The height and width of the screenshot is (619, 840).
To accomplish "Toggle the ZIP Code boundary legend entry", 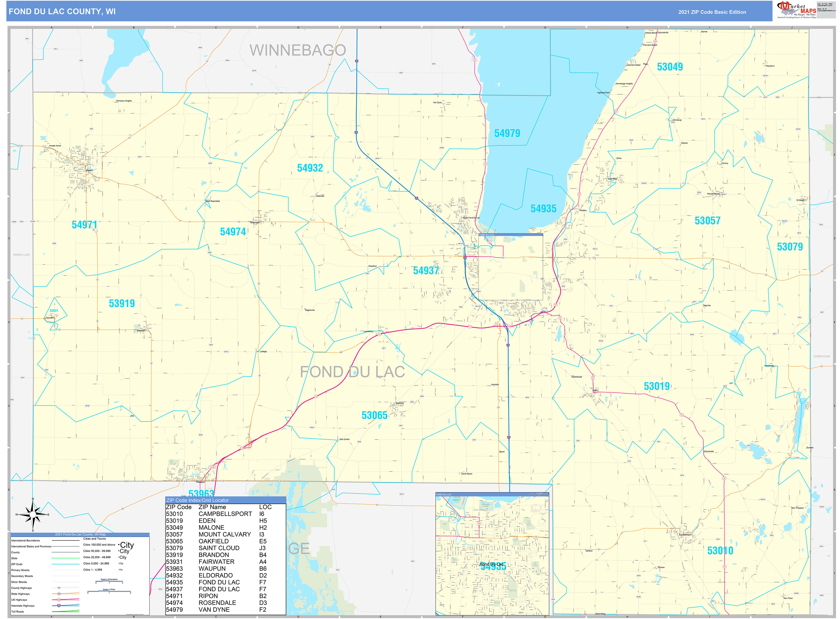I will click(17, 564).
